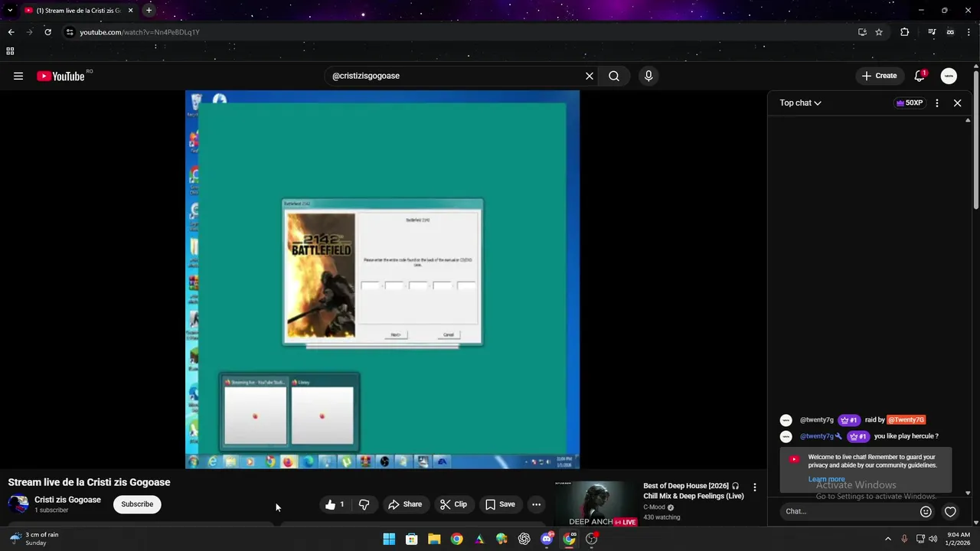Open File Explorer from the taskbar
Image resolution: width=980 pixels, height=551 pixels.
[x=434, y=539]
